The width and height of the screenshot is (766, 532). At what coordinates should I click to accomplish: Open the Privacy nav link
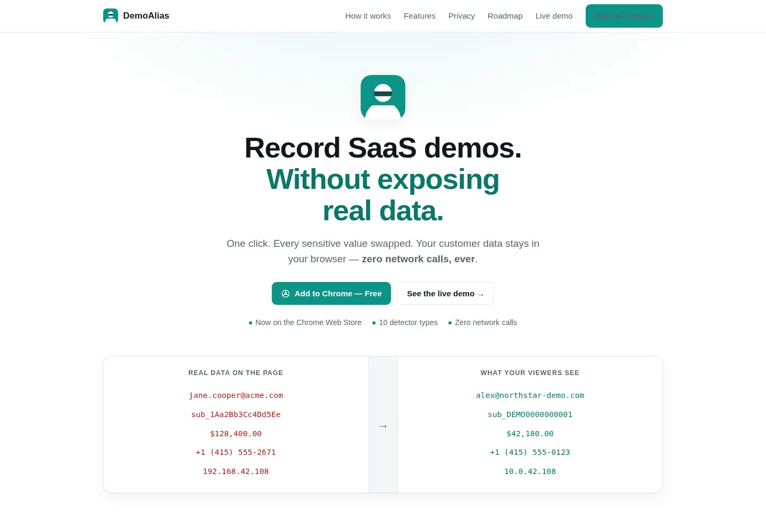[x=462, y=16]
